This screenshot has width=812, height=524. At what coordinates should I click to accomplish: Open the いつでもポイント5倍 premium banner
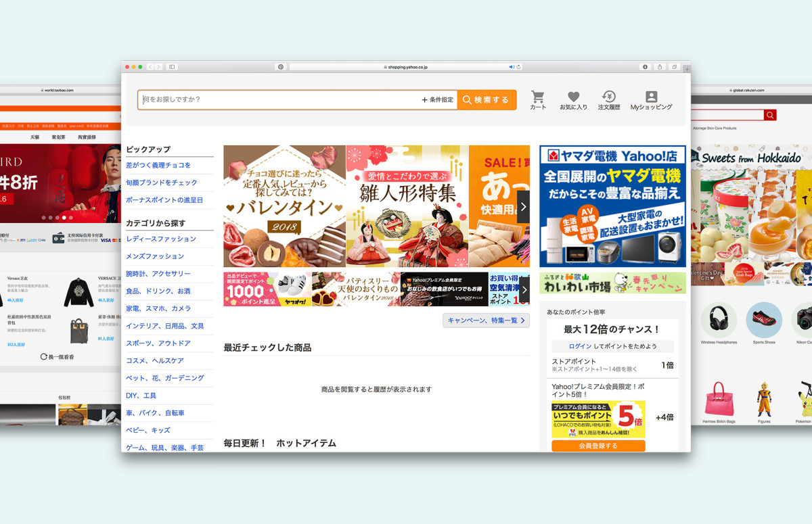(x=598, y=419)
